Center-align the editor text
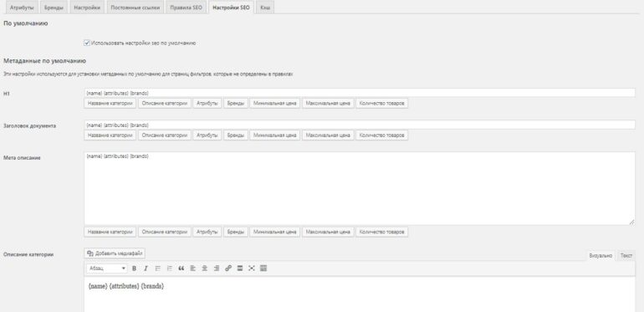 pyautogui.click(x=205, y=269)
